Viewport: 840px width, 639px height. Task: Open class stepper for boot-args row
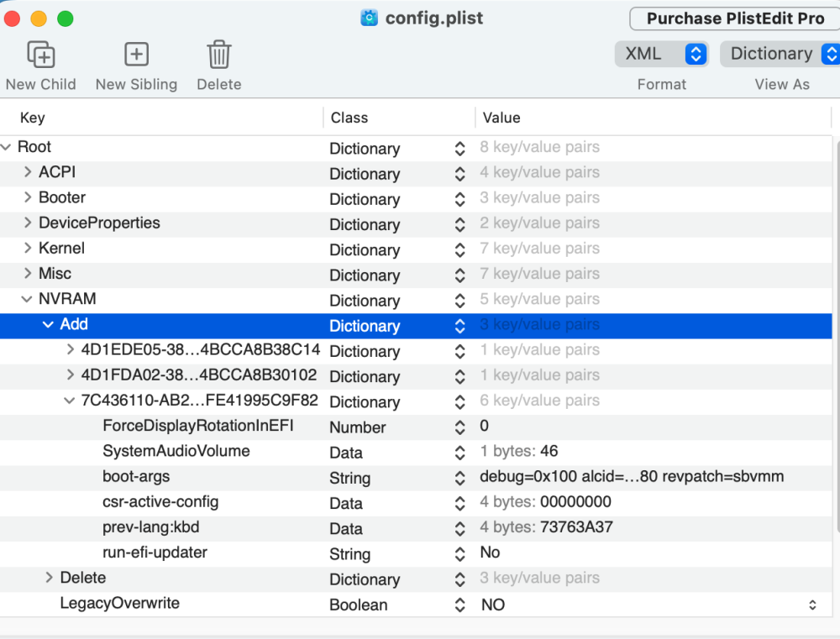coord(459,478)
